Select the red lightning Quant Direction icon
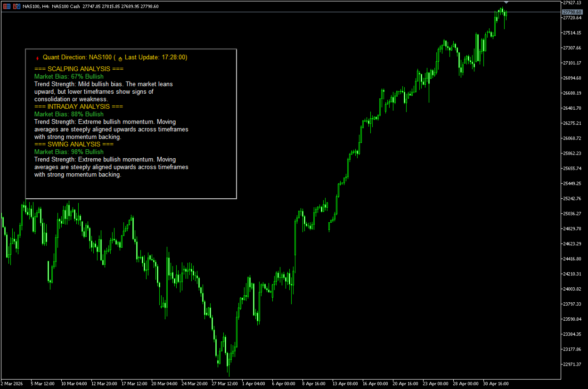 coord(37,58)
